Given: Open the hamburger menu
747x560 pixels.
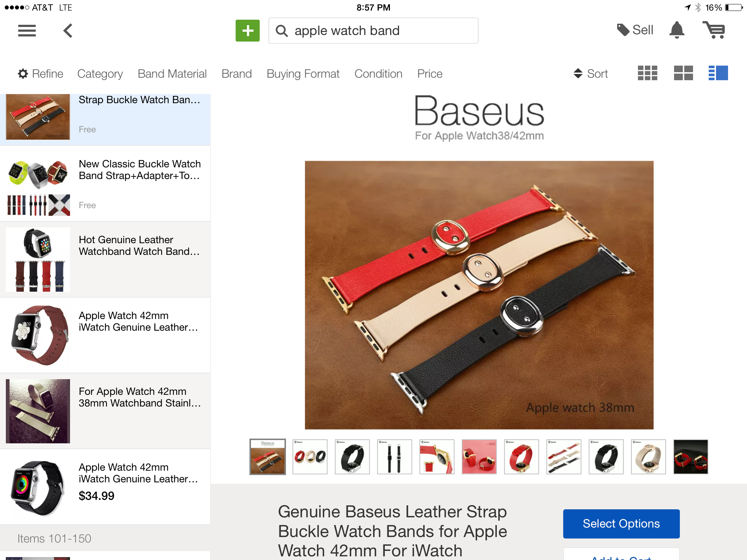Looking at the screenshot, I should click(x=27, y=31).
